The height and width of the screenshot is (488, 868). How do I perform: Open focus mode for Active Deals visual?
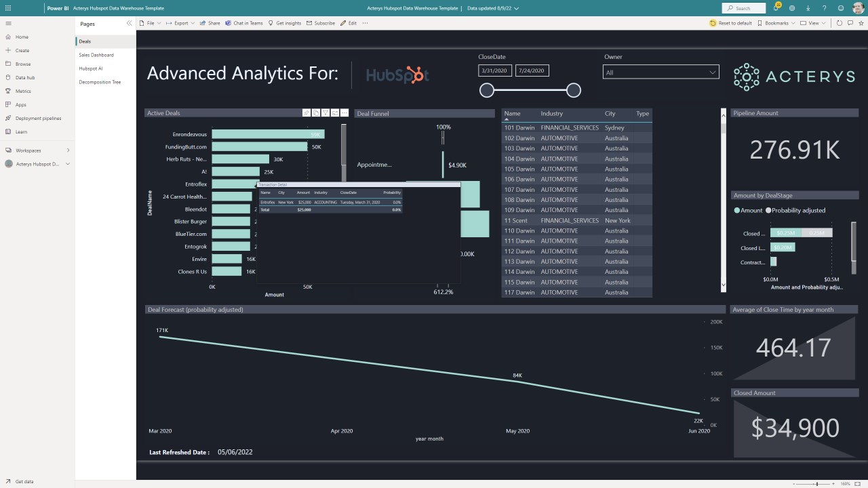(335, 113)
